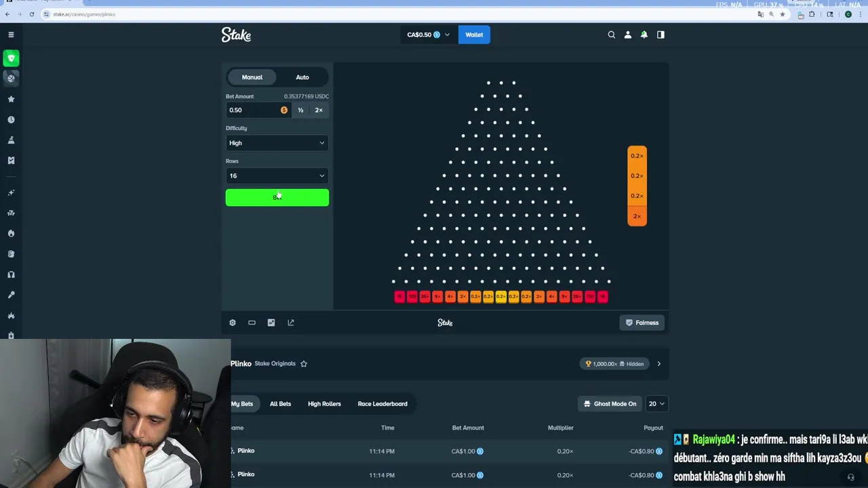Select the My Bets tab
Viewport: 868px width, 488px height.
[x=242, y=404]
